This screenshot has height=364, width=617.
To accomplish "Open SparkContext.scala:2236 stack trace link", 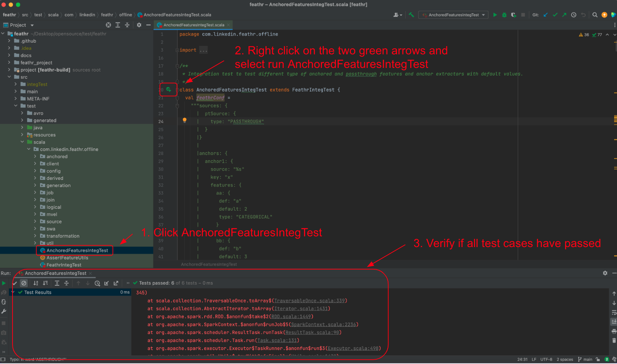I will [x=324, y=325].
